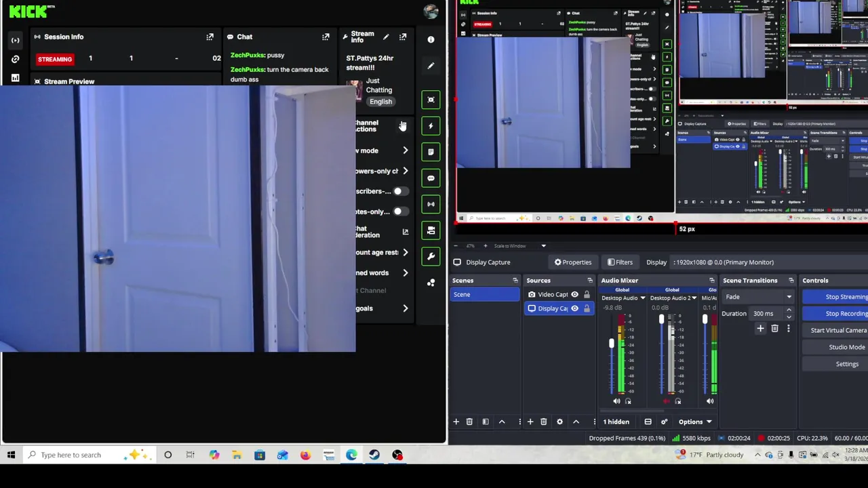The height and width of the screenshot is (488, 868).
Task: Remove selected source with trash icon
Action: pyautogui.click(x=543, y=422)
